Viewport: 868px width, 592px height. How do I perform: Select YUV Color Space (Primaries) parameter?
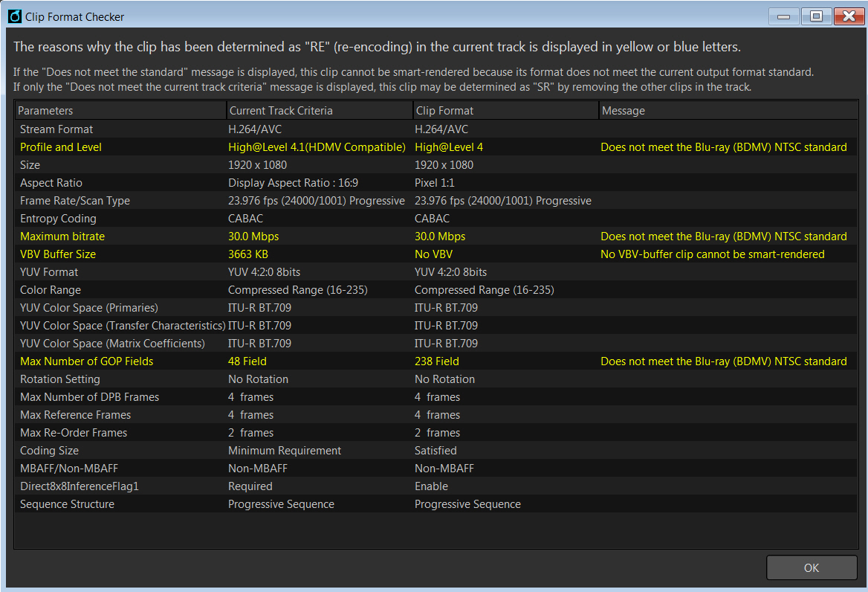coord(88,308)
